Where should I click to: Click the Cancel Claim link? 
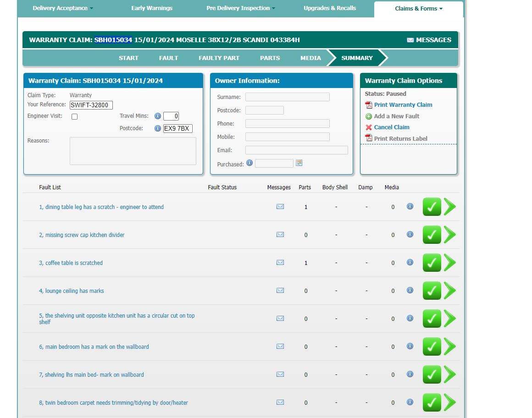391,127
